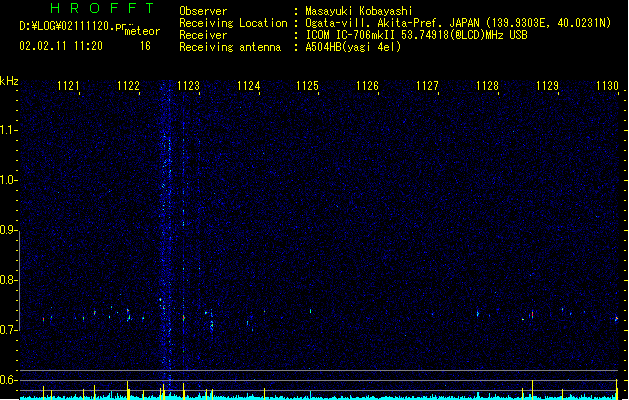Click the meteor label
The width and height of the screenshot is (629, 400).
click(x=142, y=31)
